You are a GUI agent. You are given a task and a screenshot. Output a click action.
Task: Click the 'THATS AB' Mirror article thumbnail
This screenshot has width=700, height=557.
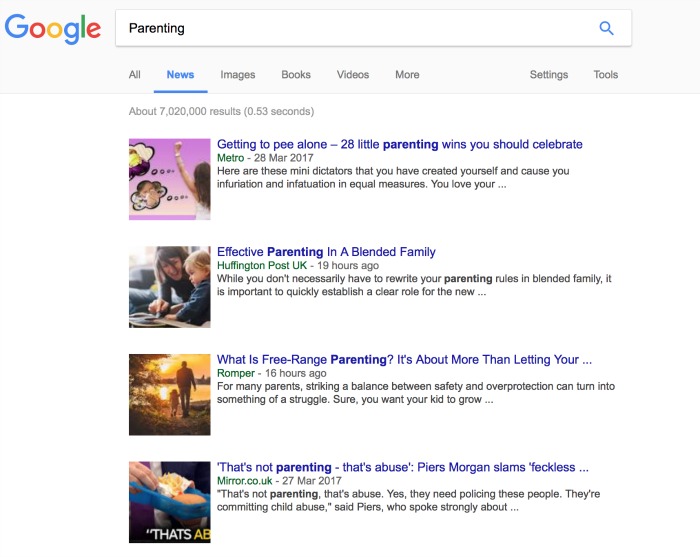coord(170,502)
